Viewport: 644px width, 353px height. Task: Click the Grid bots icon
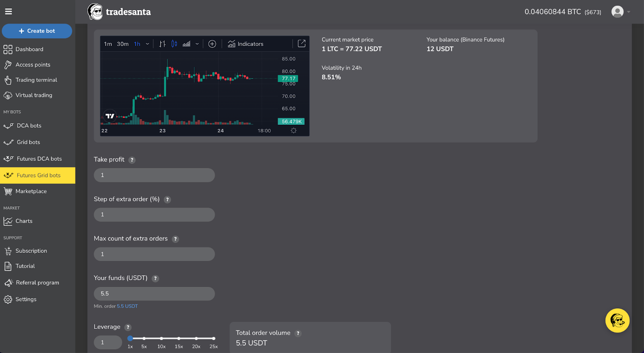coord(8,142)
